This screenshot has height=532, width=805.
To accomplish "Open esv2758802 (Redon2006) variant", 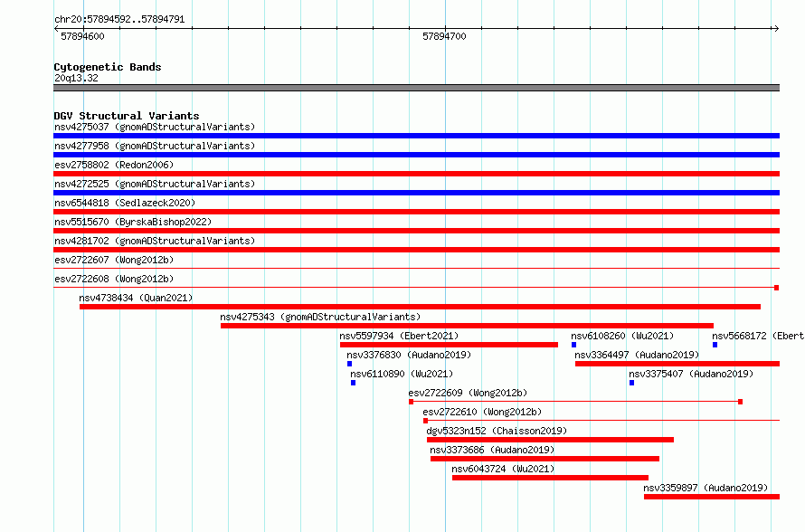I will pyautogui.click(x=114, y=165).
